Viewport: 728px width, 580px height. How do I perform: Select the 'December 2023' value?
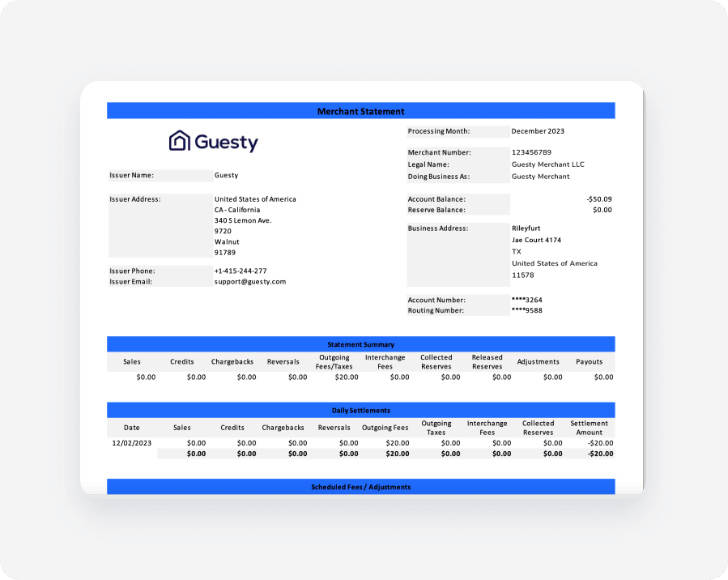pyautogui.click(x=538, y=131)
